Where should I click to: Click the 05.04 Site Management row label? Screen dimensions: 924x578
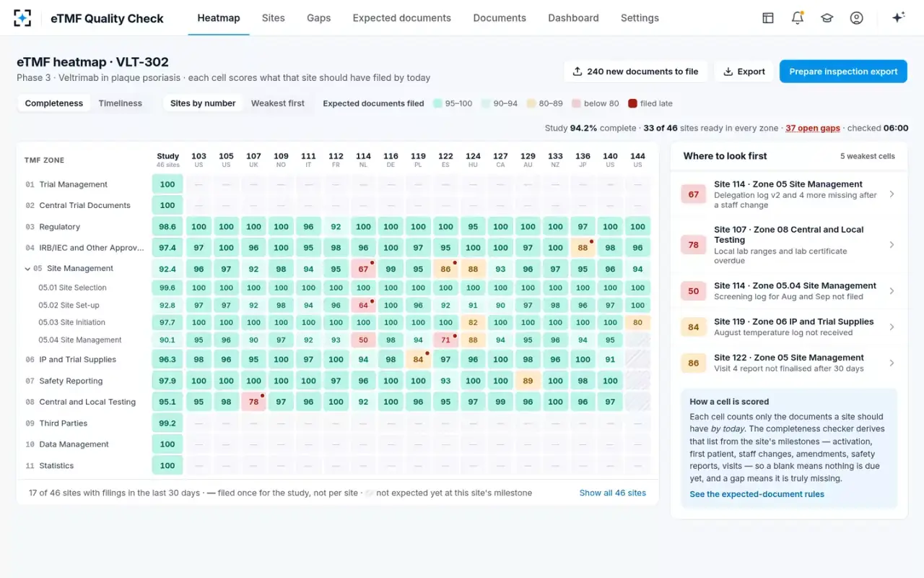click(80, 340)
